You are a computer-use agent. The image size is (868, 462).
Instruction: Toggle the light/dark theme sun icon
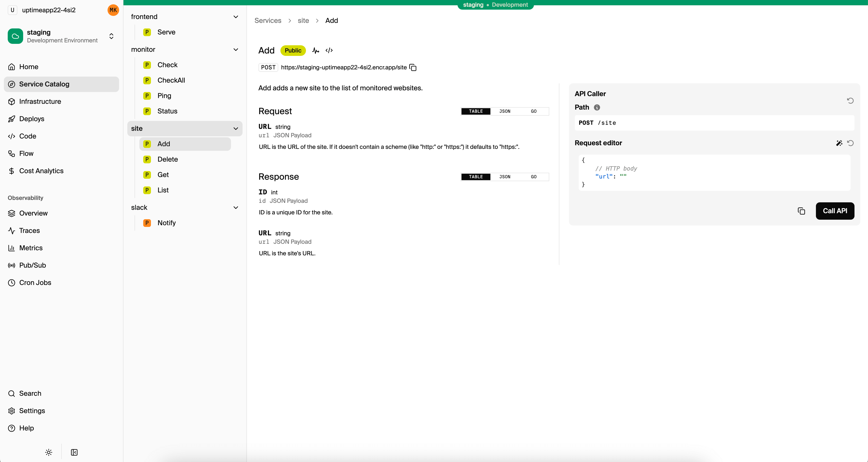click(48, 452)
